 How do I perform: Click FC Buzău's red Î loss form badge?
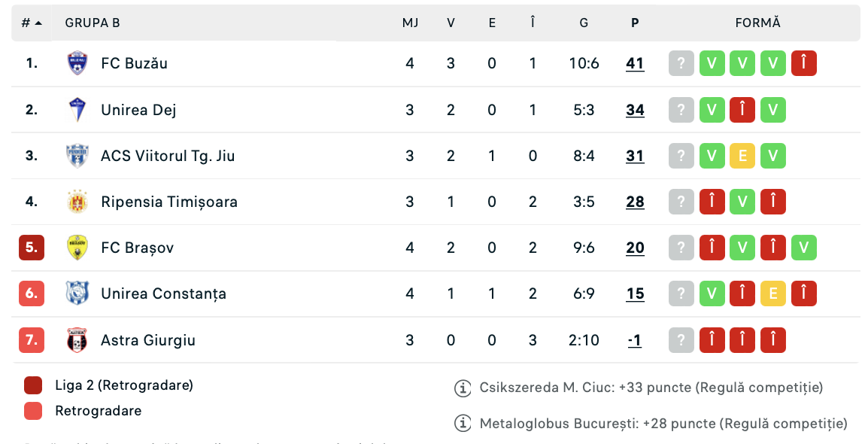tap(804, 63)
